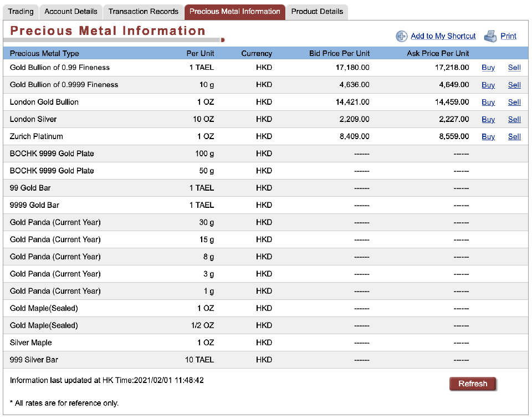Switch to the Account Details tab
Viewport: 532px width, 419px height.
71,12
